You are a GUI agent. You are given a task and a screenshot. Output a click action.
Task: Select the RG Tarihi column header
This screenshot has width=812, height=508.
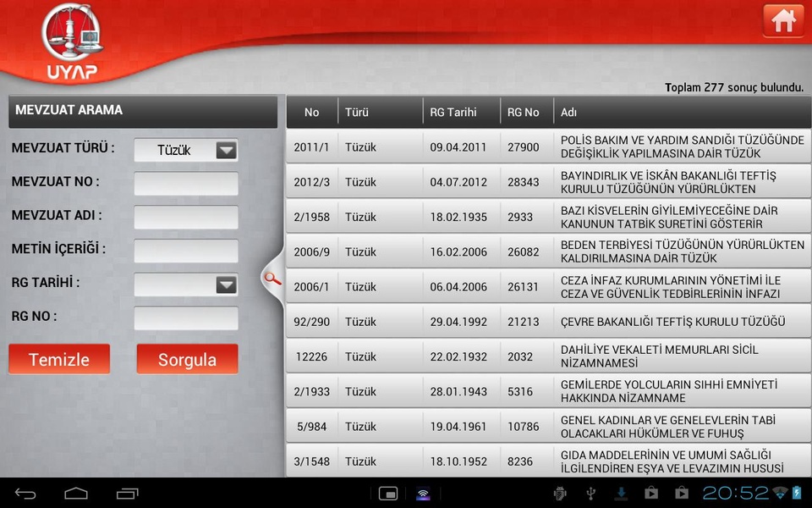[x=462, y=112]
